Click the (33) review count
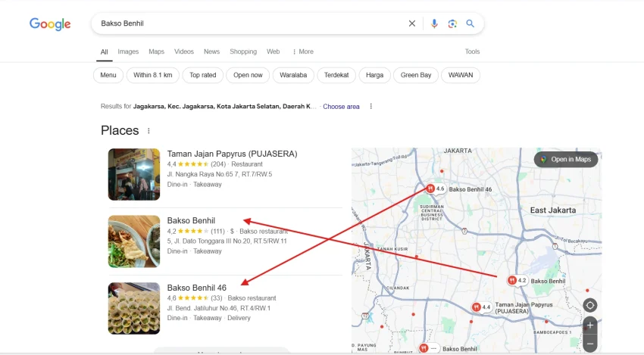The width and height of the screenshot is (644, 355). click(x=217, y=298)
